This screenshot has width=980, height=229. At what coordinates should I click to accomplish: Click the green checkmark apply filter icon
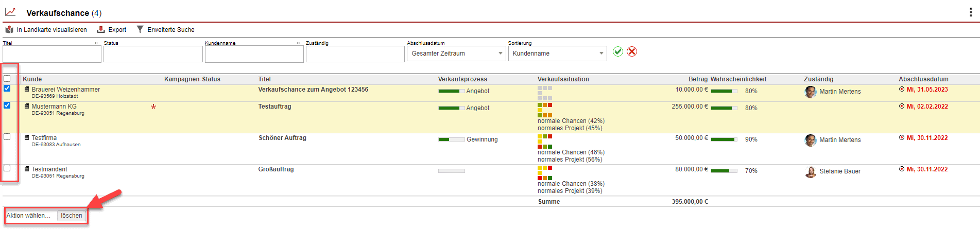[x=618, y=51]
